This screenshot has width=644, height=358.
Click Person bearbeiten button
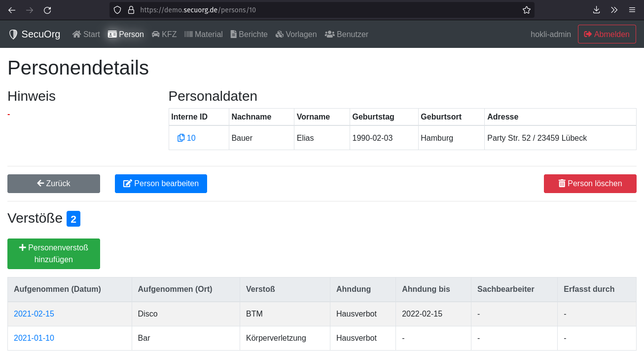coord(161,184)
